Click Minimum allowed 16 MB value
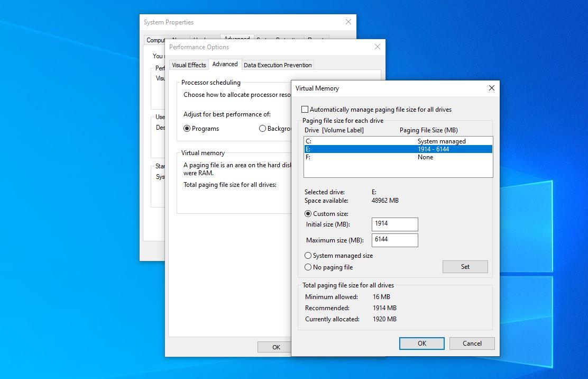The image size is (588, 379). tap(381, 296)
